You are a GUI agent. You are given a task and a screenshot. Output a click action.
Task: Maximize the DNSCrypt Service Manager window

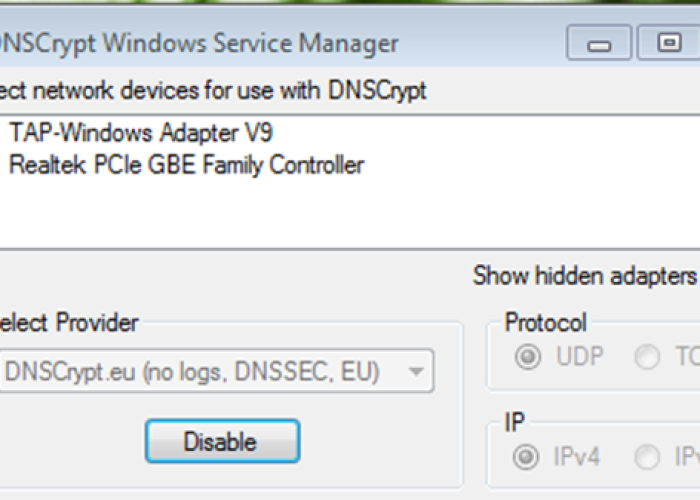coord(669,43)
